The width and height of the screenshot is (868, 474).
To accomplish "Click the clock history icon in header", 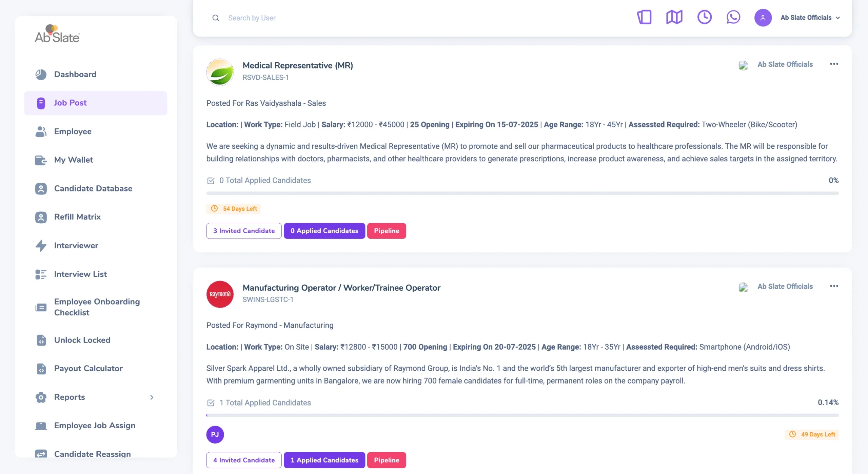I will point(704,17).
